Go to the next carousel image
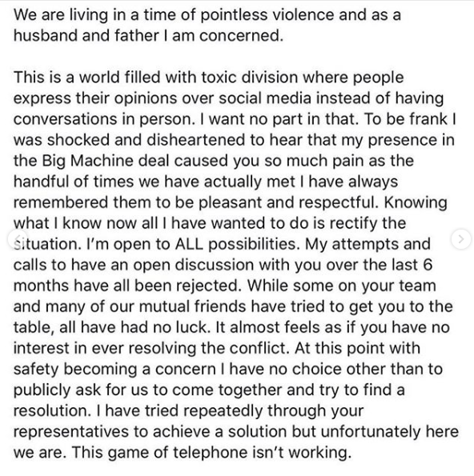The height and width of the screenshot is (476, 474). (461, 239)
